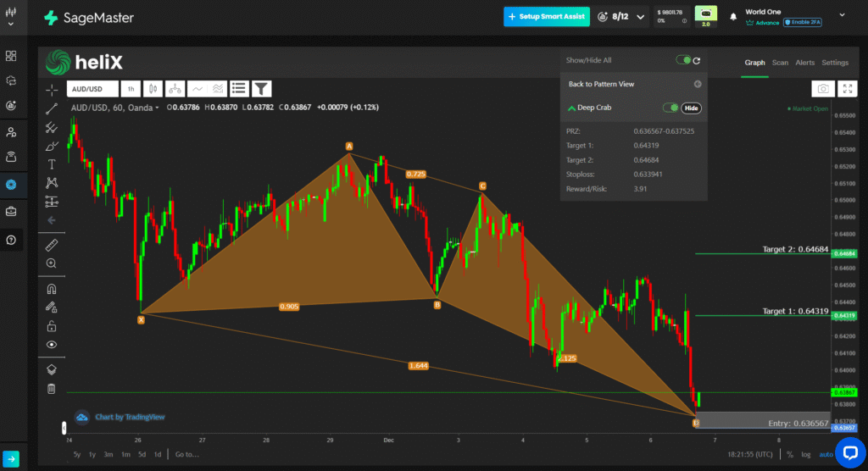Click the trash icon to remove drawings
Viewport: 868px width, 471px height.
click(52, 389)
